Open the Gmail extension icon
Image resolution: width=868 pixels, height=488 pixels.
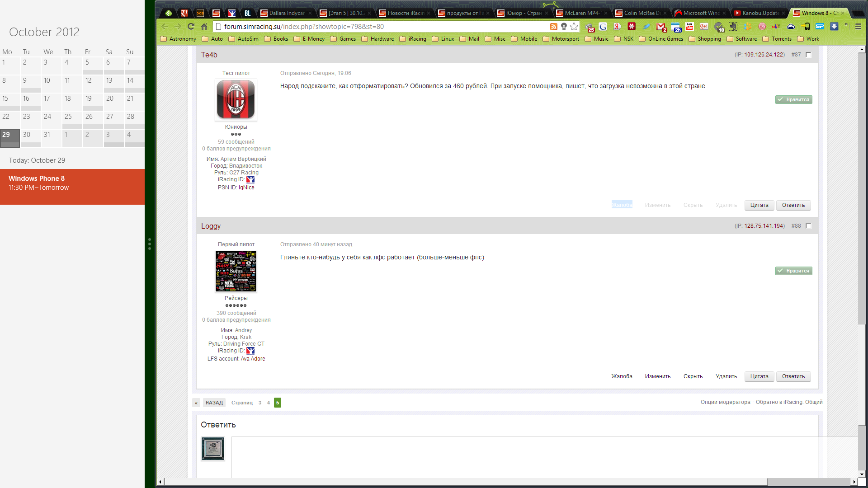661,27
